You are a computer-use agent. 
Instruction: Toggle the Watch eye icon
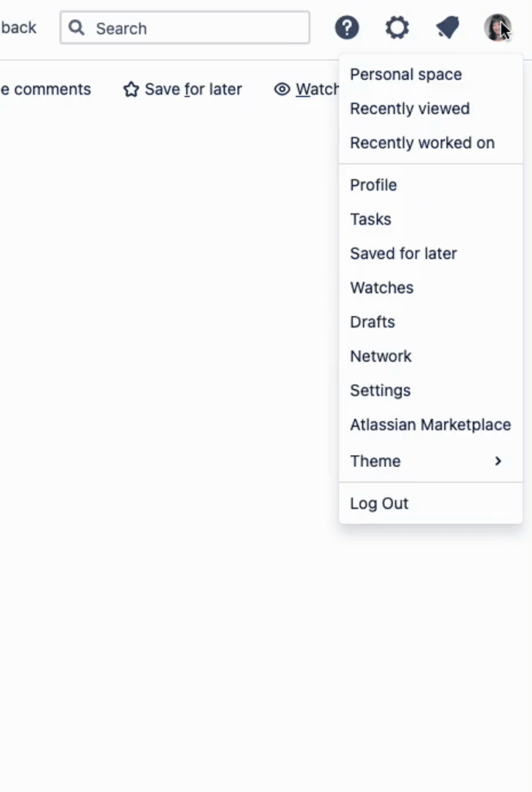pyautogui.click(x=282, y=89)
